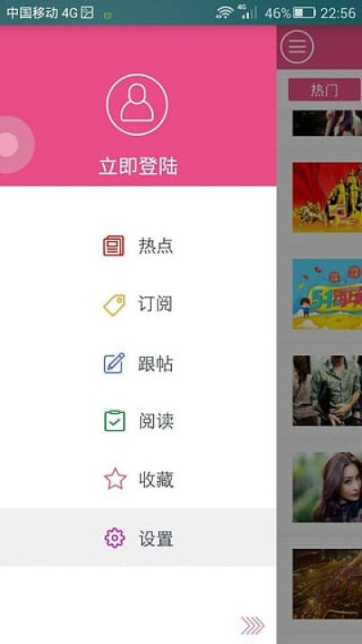Open the red poster article thumbnail
Image resolution: width=362 pixels, height=644 pixels.
click(327, 197)
